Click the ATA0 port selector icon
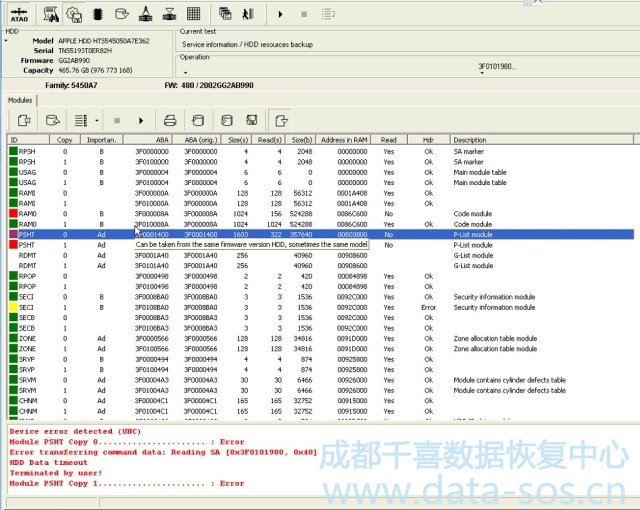640x510 pixels. click(x=19, y=15)
